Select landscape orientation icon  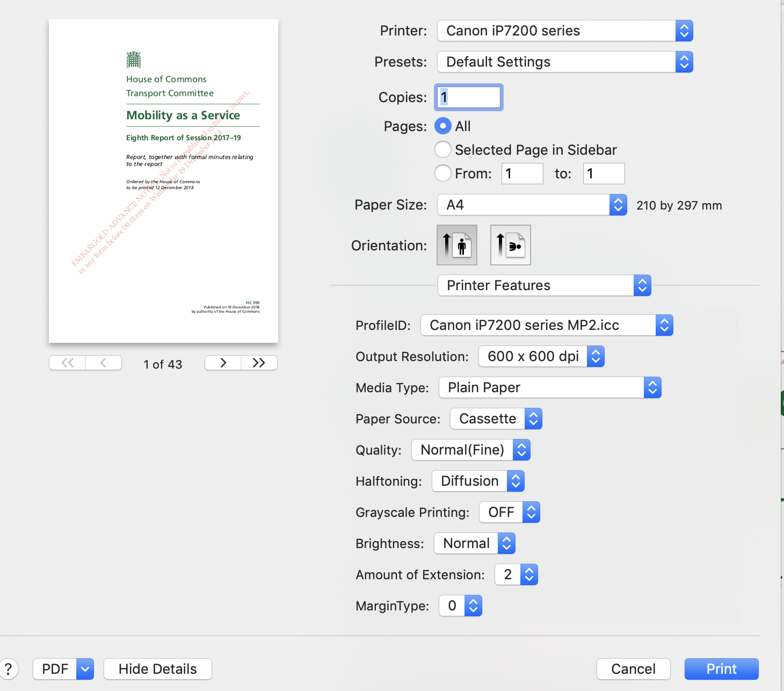tap(510, 245)
